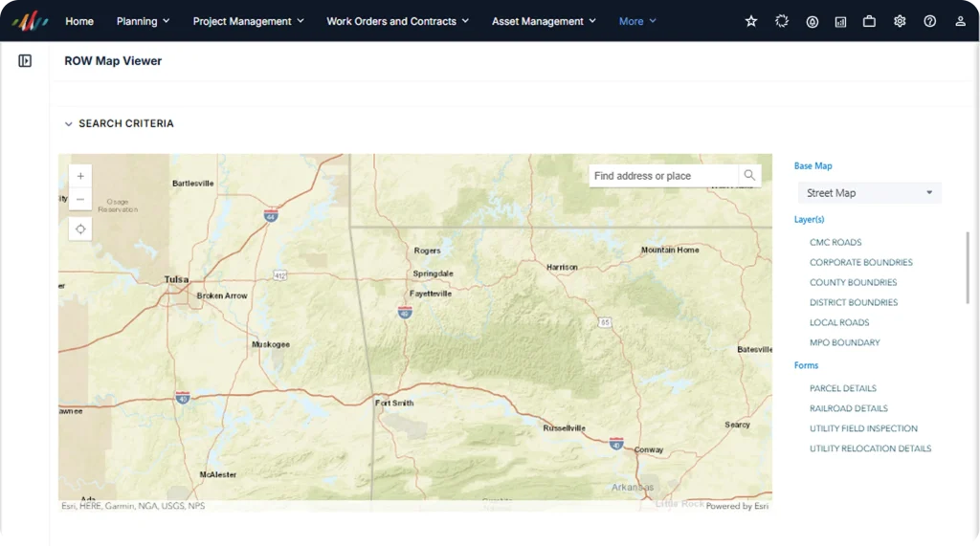Click the Powered by Esri attribution
Screen dimensions: 980x546
click(x=738, y=506)
